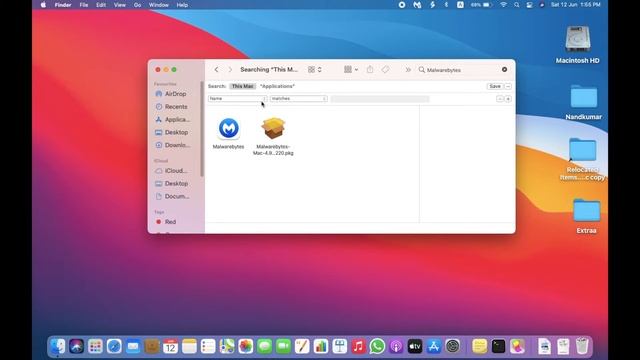Remove the search bar minus next to Save

(508, 86)
